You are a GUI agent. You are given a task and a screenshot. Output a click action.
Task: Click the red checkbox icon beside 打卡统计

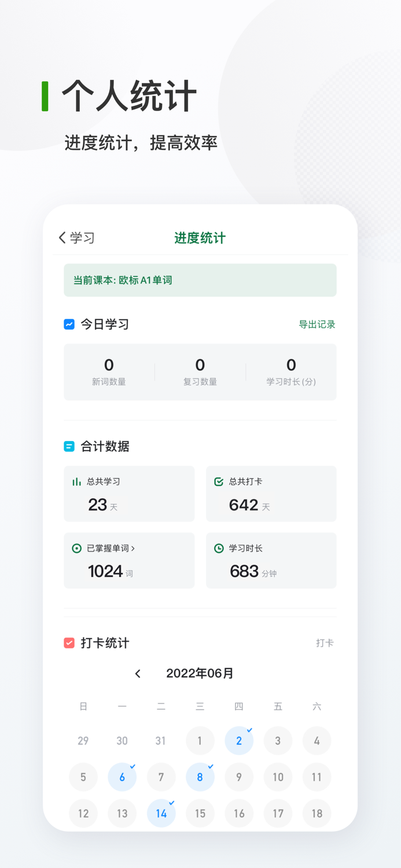point(69,643)
